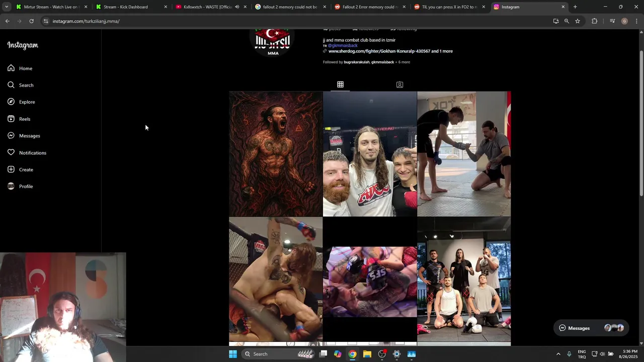The height and width of the screenshot is (362, 644).
Task: Click the install app icon in address bar
Action: pos(556,21)
